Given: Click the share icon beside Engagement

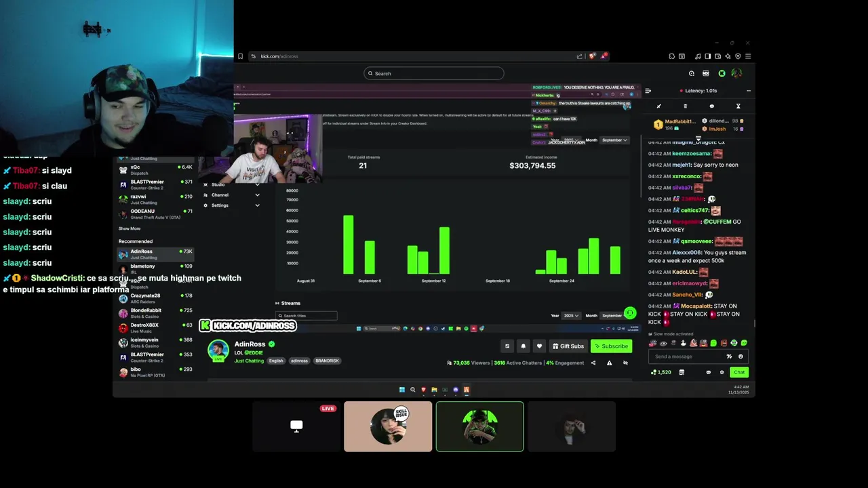Looking at the screenshot, I should pos(593,363).
